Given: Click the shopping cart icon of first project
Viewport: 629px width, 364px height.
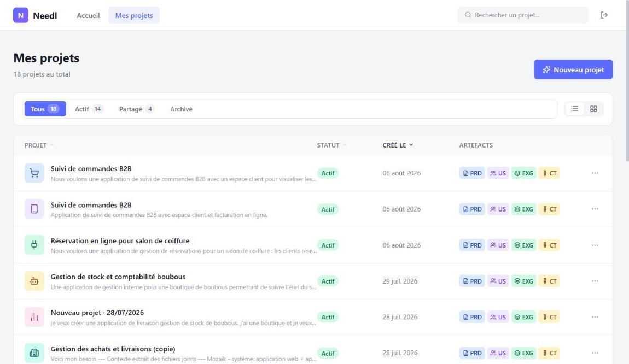Looking at the screenshot, I should click(34, 173).
